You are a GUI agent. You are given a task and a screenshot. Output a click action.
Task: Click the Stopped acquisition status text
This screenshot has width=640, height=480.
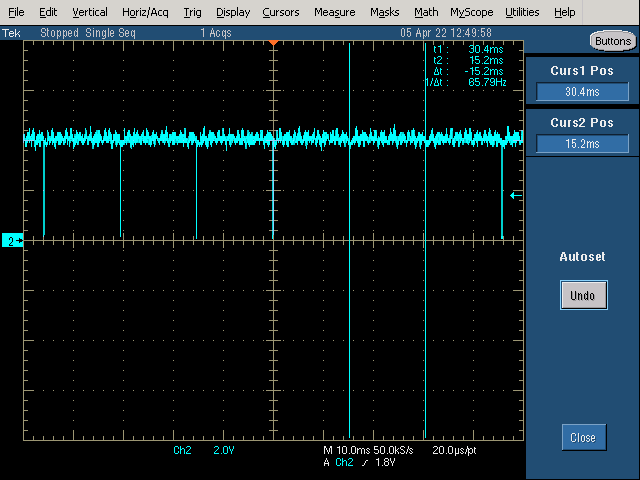coord(59,33)
